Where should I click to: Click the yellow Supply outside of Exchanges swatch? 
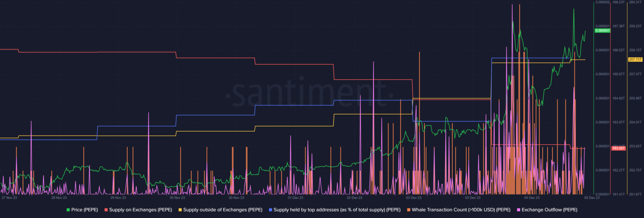[x=180, y=210]
